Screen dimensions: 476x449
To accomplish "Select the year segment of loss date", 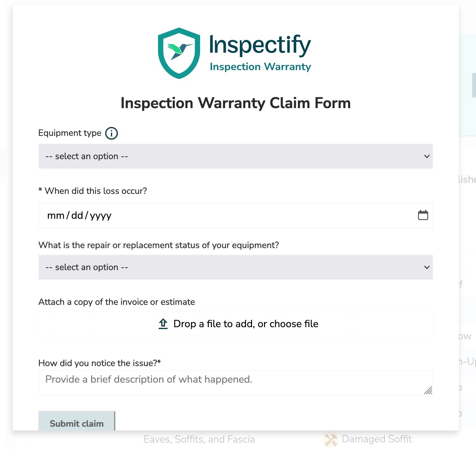I will (x=101, y=216).
